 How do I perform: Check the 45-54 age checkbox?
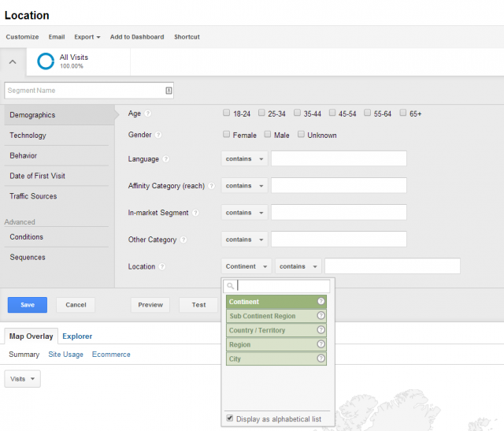click(332, 113)
